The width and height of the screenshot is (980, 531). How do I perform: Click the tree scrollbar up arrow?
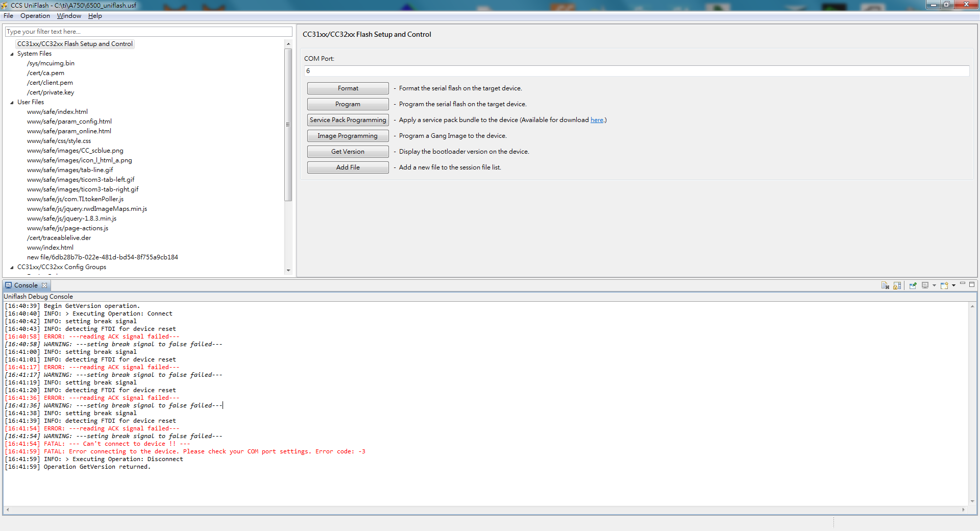tap(288, 44)
